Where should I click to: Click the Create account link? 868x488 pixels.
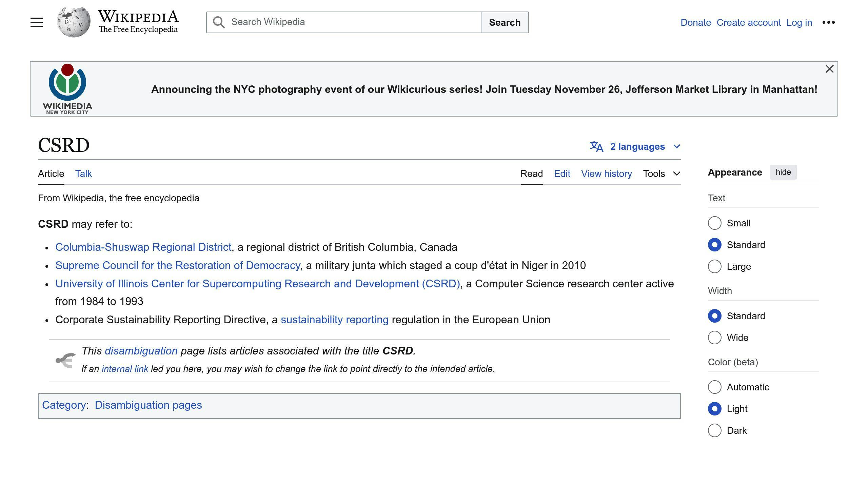tap(749, 22)
